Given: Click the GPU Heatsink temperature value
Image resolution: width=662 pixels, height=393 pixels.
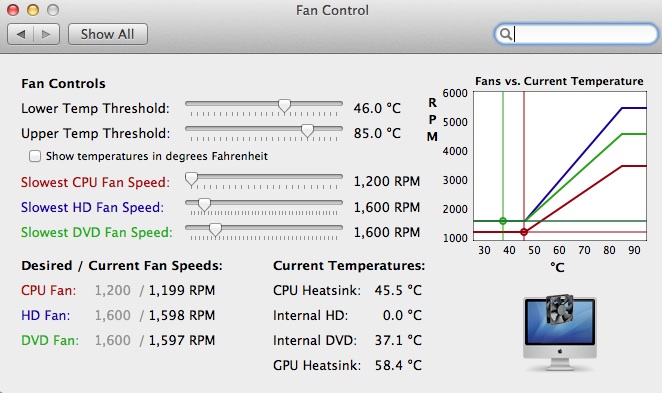Looking at the screenshot, I should pos(398,365).
